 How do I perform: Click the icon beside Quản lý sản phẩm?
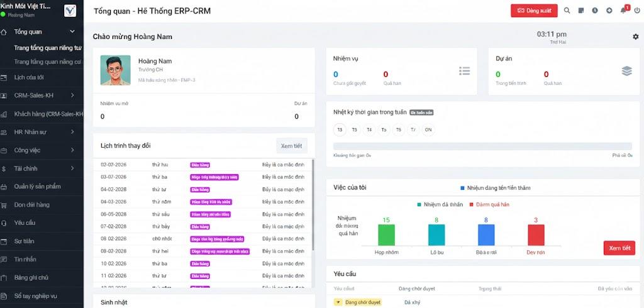click(4, 187)
